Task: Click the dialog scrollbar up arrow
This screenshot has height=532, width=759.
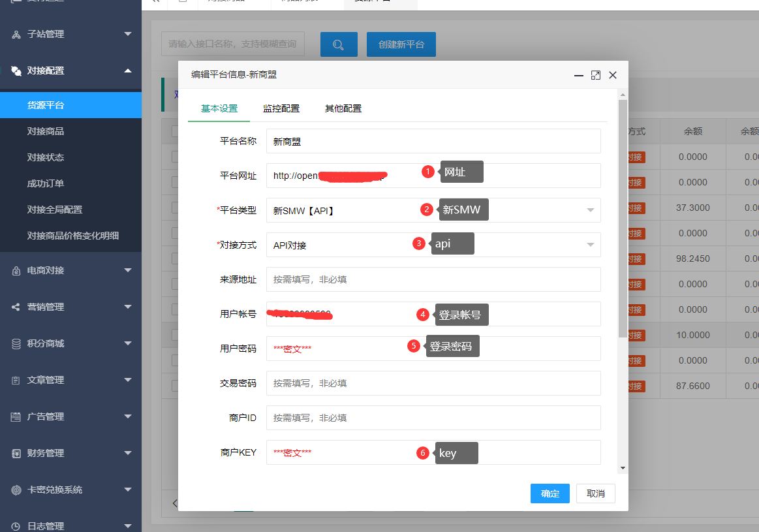Action: pyautogui.click(x=623, y=95)
